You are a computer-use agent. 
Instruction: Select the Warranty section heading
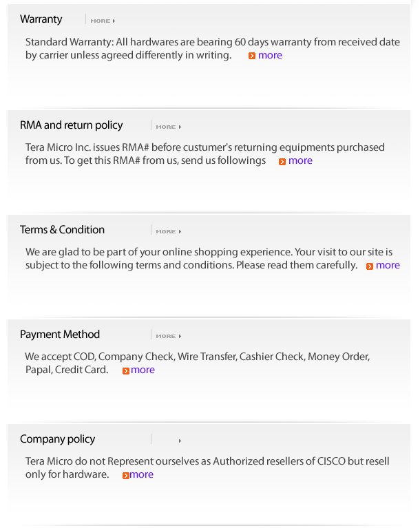pyautogui.click(x=41, y=19)
